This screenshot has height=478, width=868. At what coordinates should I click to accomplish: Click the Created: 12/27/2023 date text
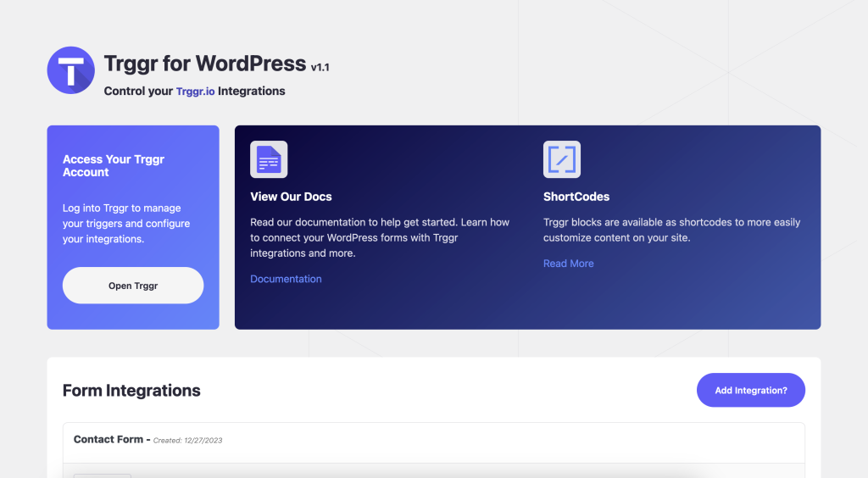187,441
